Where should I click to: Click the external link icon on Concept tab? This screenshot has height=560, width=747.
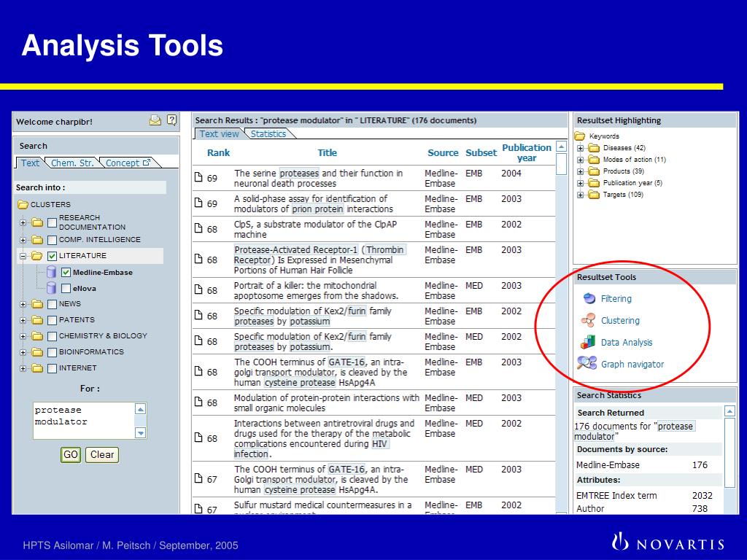pyautogui.click(x=146, y=163)
